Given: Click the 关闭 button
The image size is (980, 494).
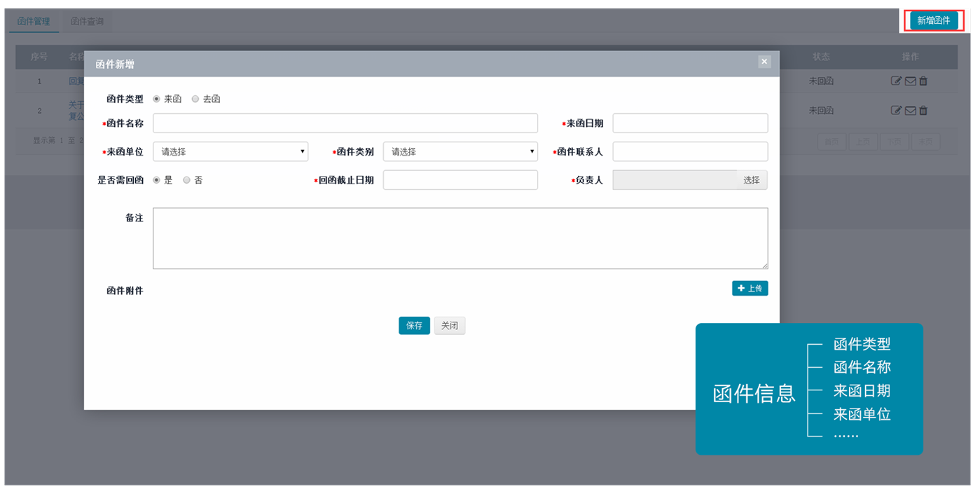Looking at the screenshot, I should (x=450, y=326).
